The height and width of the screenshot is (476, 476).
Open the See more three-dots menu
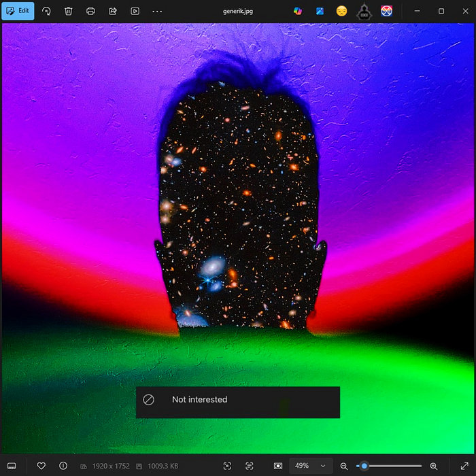(x=157, y=12)
